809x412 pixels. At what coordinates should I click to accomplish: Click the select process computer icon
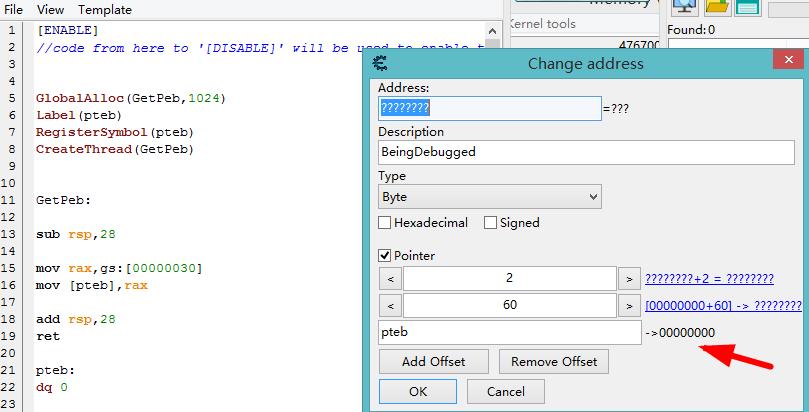pos(685,7)
